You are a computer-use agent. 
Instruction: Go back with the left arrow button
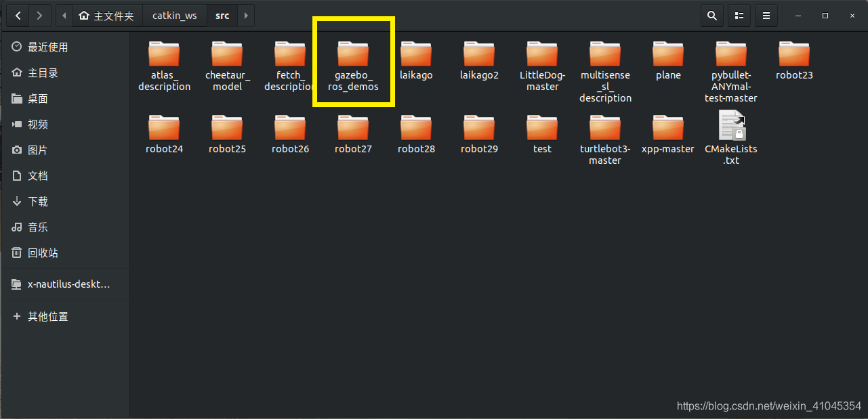pyautogui.click(x=18, y=15)
